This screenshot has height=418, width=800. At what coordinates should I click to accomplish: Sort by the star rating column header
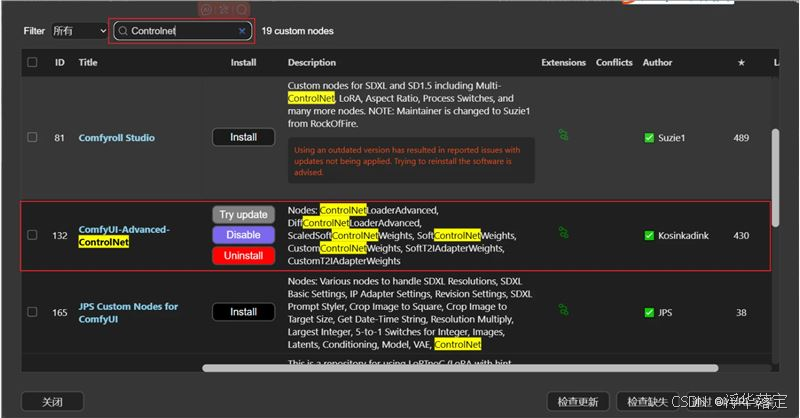pos(741,62)
